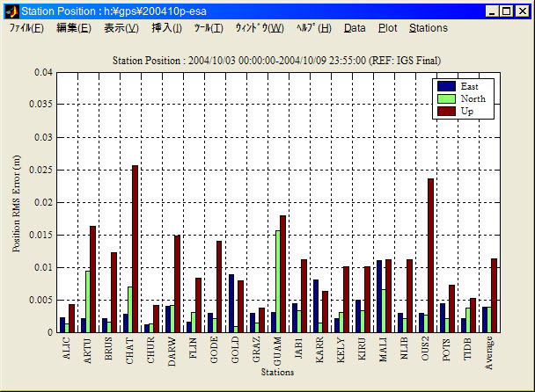Screen dimensions: 535x392
Task: Open the 挿入(I) insert menu
Action: [166, 28]
